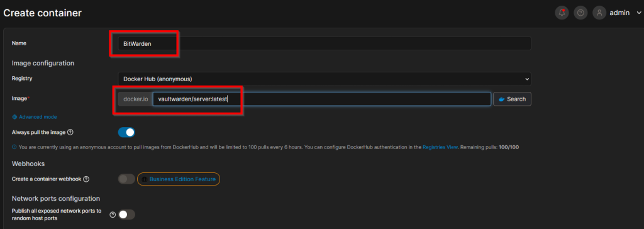This screenshot has width=644, height=229.
Task: Click the help icon beside Always pull the image
Action: (x=70, y=132)
